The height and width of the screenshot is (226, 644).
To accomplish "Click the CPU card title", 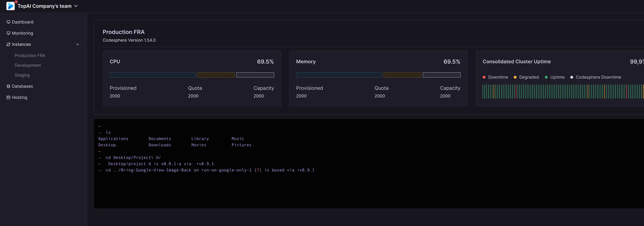I will (x=115, y=62).
